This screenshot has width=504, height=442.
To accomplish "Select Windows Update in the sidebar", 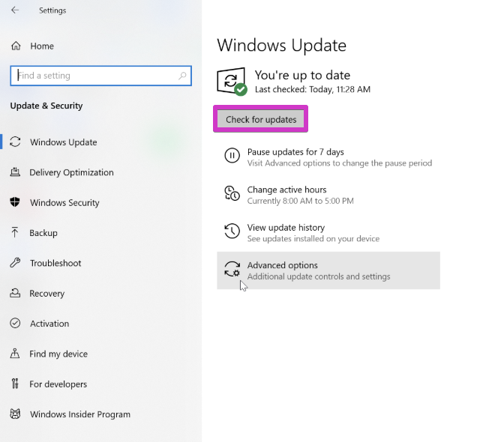I will 63,142.
